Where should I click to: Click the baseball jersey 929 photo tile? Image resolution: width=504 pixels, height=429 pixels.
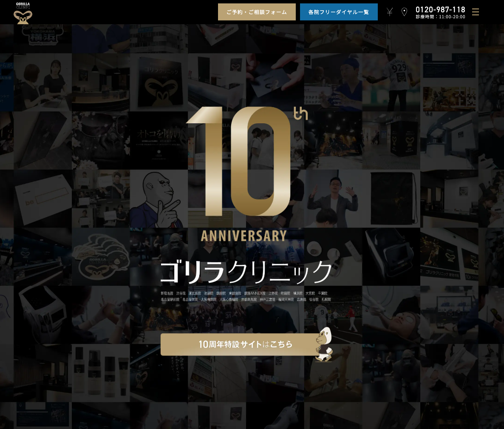point(391,82)
